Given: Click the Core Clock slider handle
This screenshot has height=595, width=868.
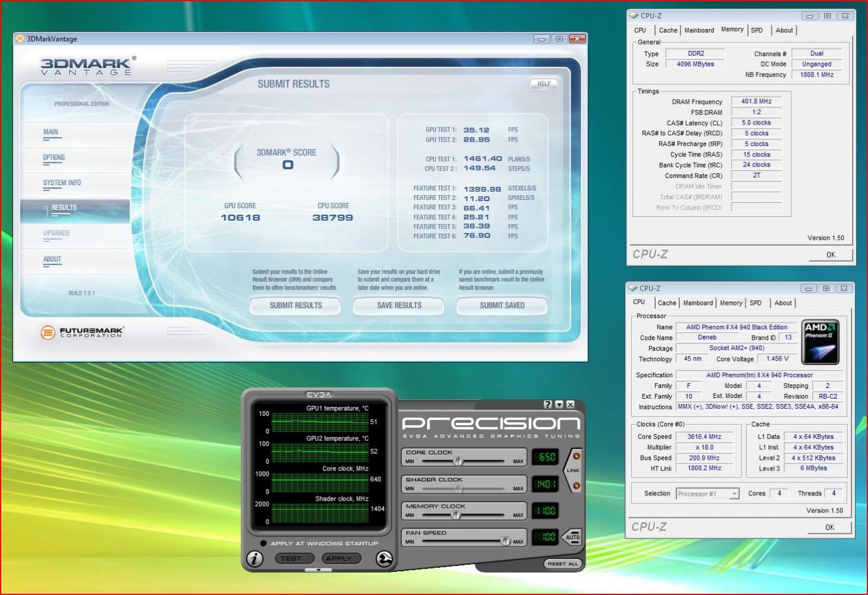Looking at the screenshot, I should click(x=457, y=461).
